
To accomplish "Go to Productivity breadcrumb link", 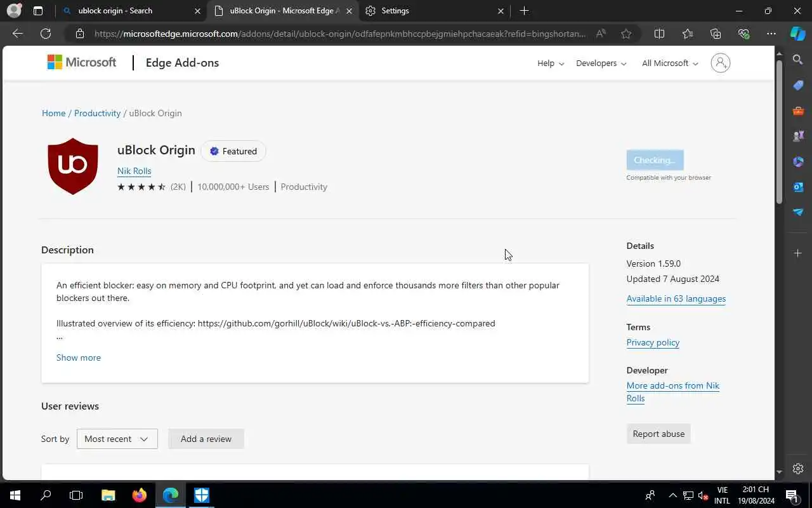I will point(97,113).
